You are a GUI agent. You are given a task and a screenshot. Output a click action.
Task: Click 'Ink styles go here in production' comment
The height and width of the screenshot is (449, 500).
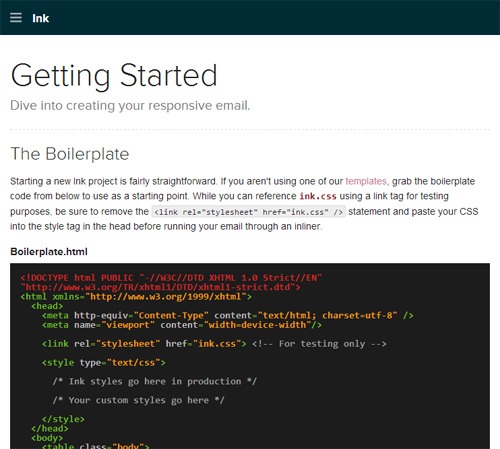(155, 381)
